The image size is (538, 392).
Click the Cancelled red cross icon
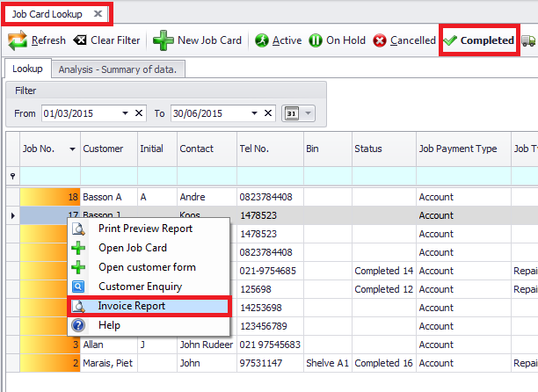(380, 40)
